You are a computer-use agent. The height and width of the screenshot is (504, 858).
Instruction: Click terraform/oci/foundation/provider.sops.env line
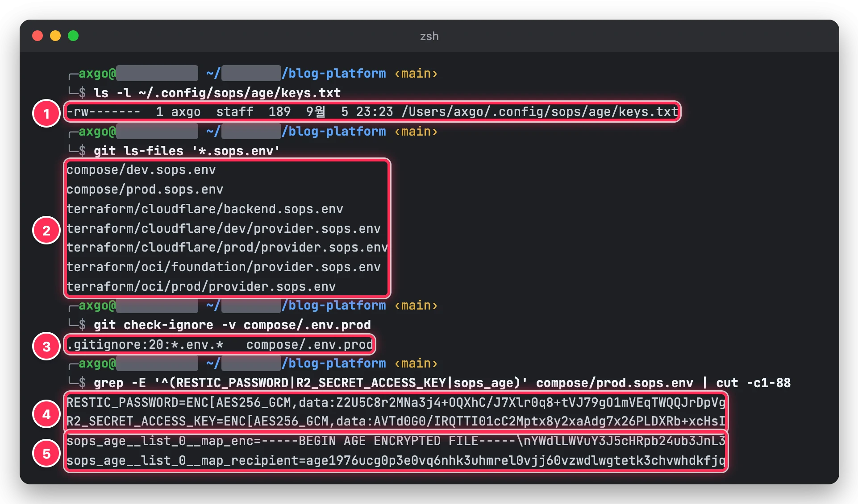pyautogui.click(x=224, y=267)
